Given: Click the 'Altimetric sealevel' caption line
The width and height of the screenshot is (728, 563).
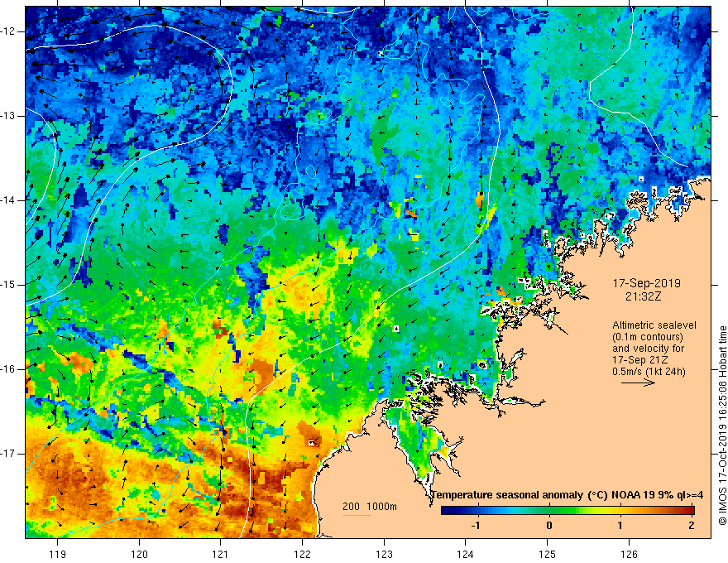Looking at the screenshot, I should tap(654, 325).
